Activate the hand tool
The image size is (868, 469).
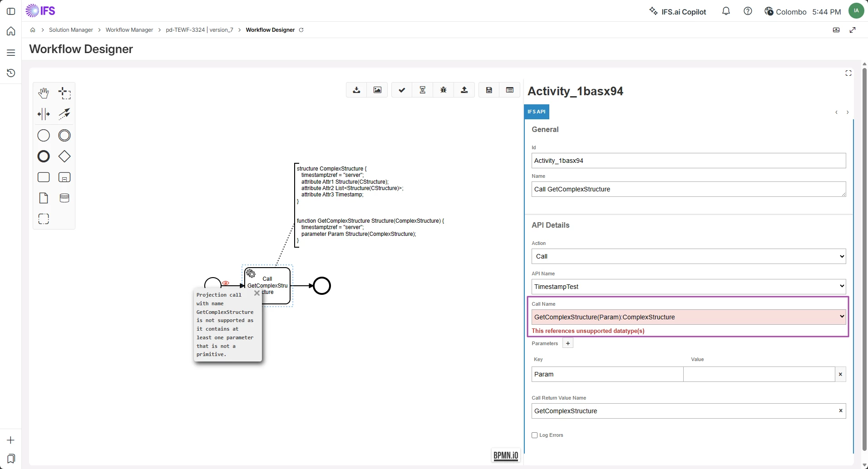point(44,93)
